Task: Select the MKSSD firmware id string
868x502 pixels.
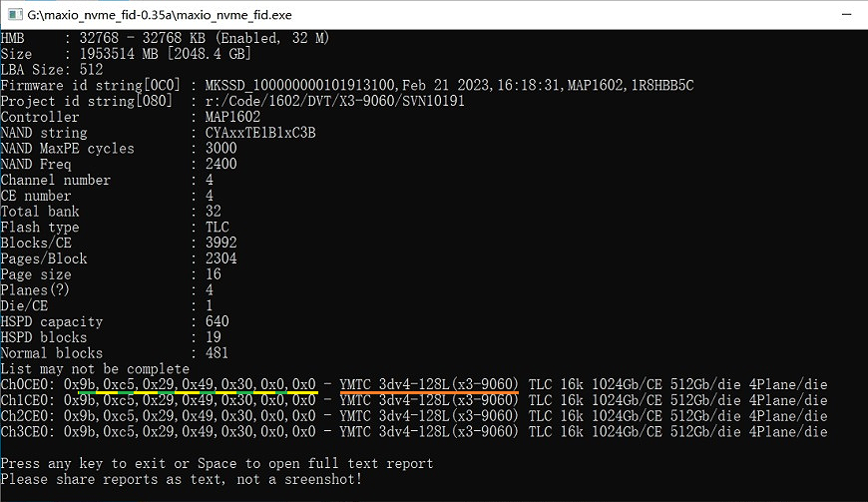Action: [449, 85]
